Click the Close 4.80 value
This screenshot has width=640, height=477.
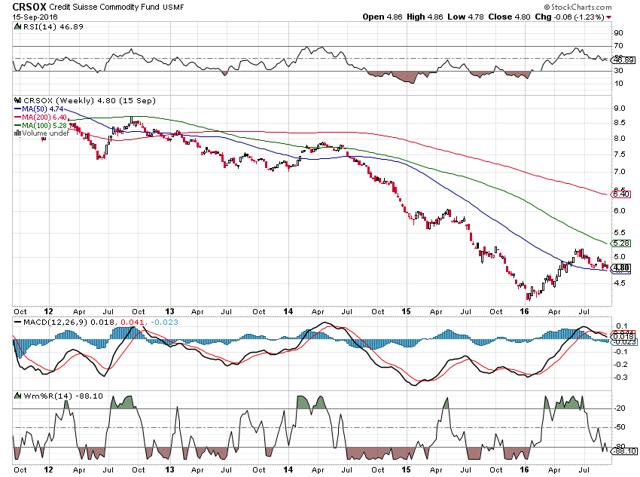tap(509, 17)
